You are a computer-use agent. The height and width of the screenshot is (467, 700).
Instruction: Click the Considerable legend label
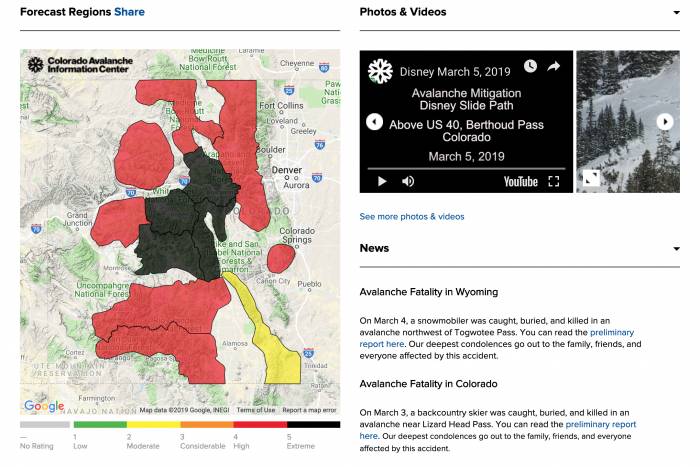(x=203, y=446)
